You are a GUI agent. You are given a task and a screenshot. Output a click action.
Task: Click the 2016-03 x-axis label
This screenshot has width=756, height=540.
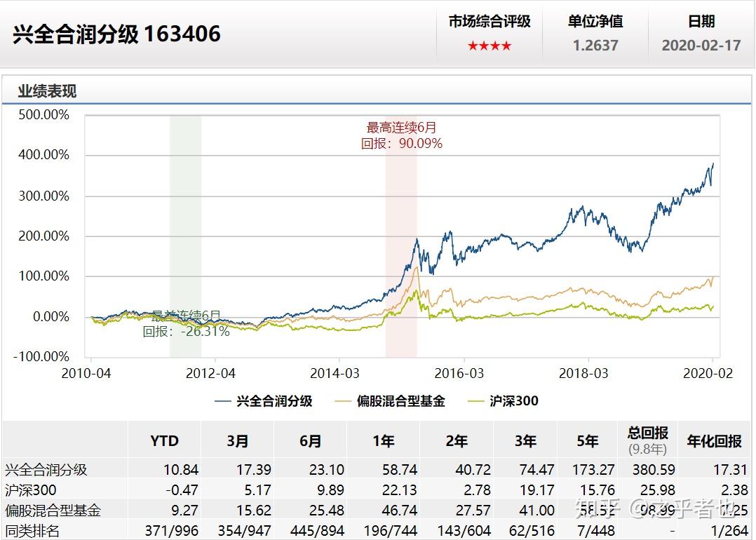(x=459, y=374)
